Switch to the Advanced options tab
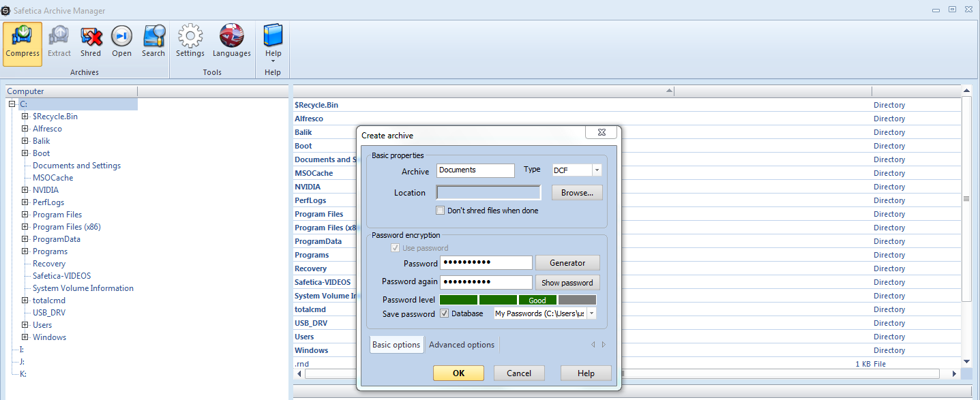 462,345
